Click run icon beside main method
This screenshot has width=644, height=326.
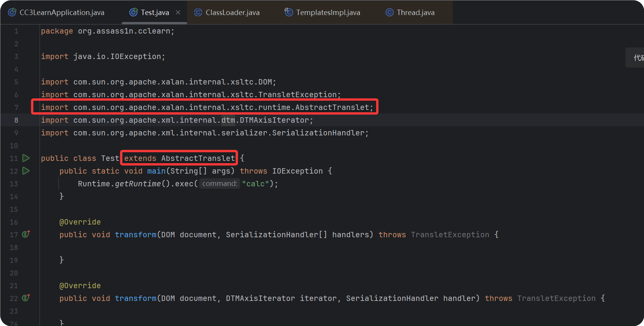point(26,171)
